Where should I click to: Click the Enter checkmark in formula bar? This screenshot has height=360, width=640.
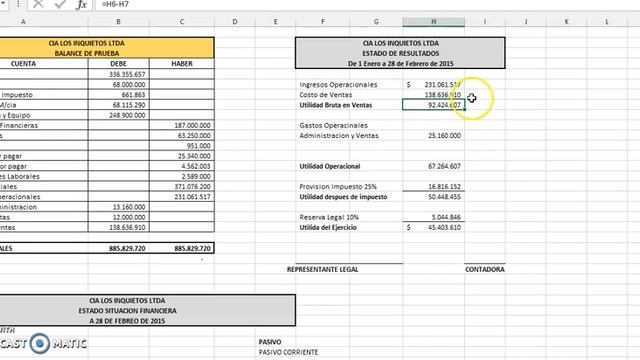point(60,4)
